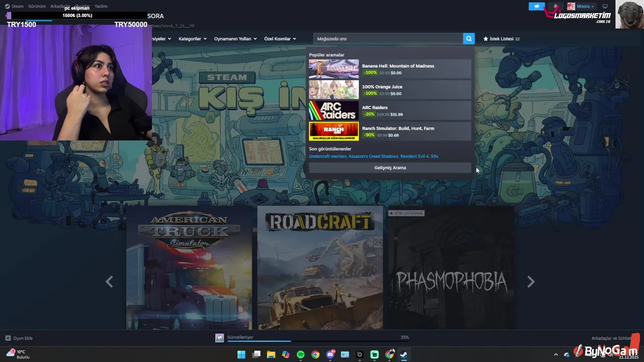Click the İstek Listesi star icon
644x362 pixels.
pos(486,39)
